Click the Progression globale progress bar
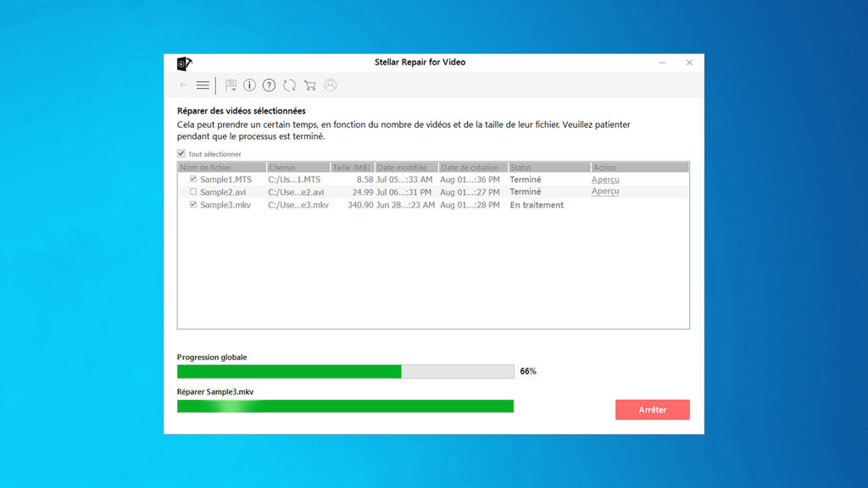 pyautogui.click(x=346, y=371)
